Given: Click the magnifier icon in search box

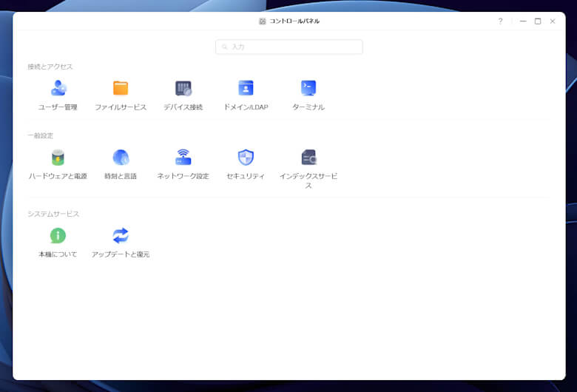Looking at the screenshot, I should 225,47.
